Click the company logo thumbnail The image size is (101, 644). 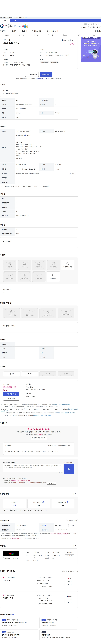pos(11,554)
